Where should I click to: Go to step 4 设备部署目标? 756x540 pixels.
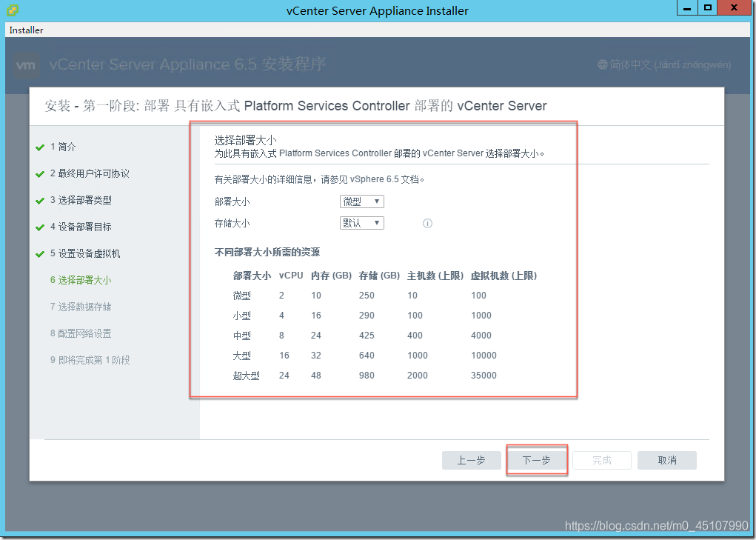coord(81,227)
